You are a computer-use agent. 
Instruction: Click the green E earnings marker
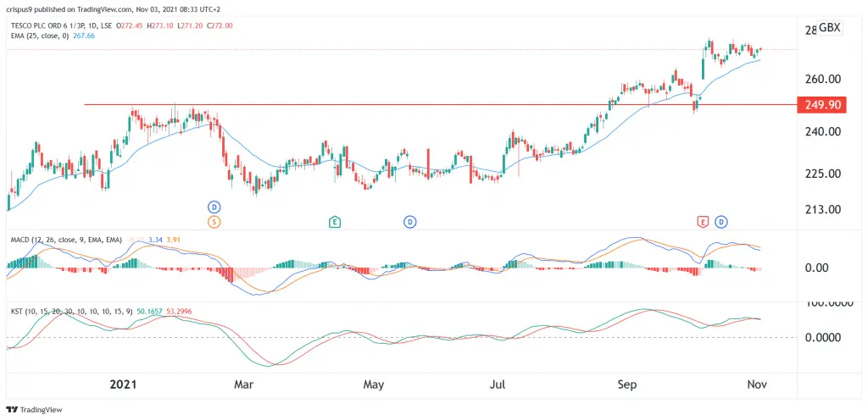click(334, 222)
